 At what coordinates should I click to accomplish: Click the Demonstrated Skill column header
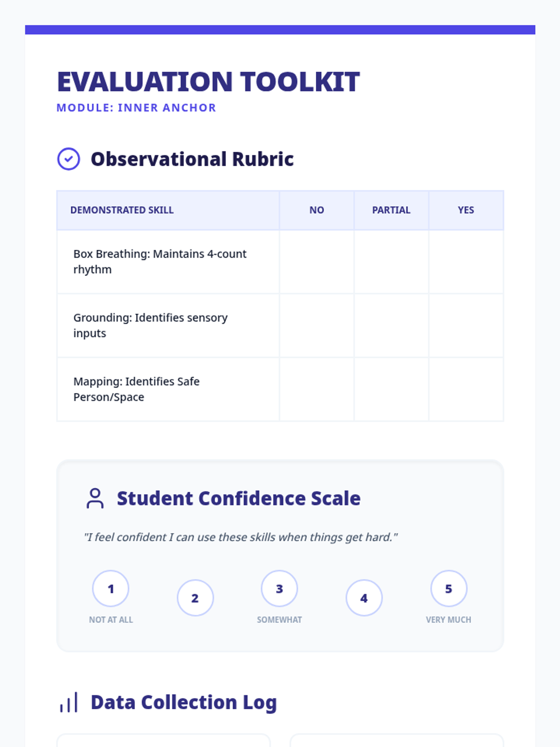coord(122,210)
